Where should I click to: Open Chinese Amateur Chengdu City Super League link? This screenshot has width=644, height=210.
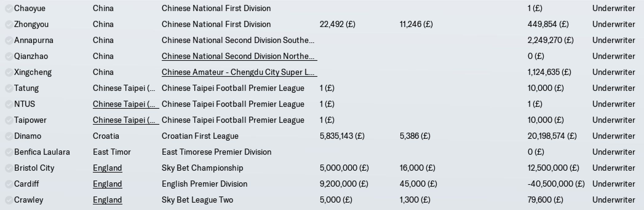239,72
